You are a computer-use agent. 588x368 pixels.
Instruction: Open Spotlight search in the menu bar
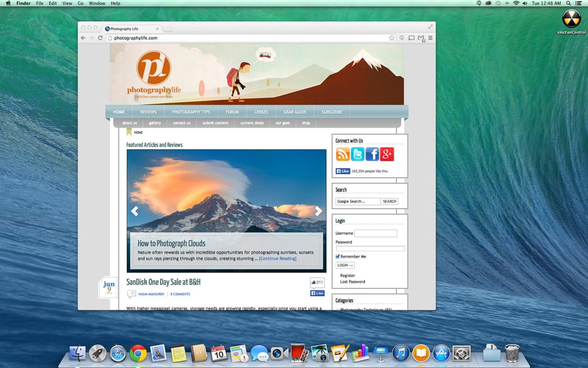568,3
